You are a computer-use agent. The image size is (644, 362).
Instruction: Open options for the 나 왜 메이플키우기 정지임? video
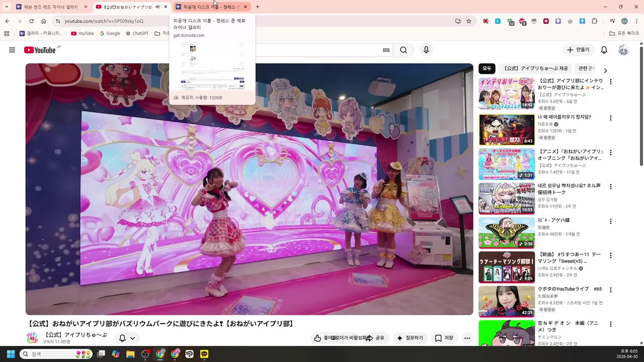click(x=611, y=118)
